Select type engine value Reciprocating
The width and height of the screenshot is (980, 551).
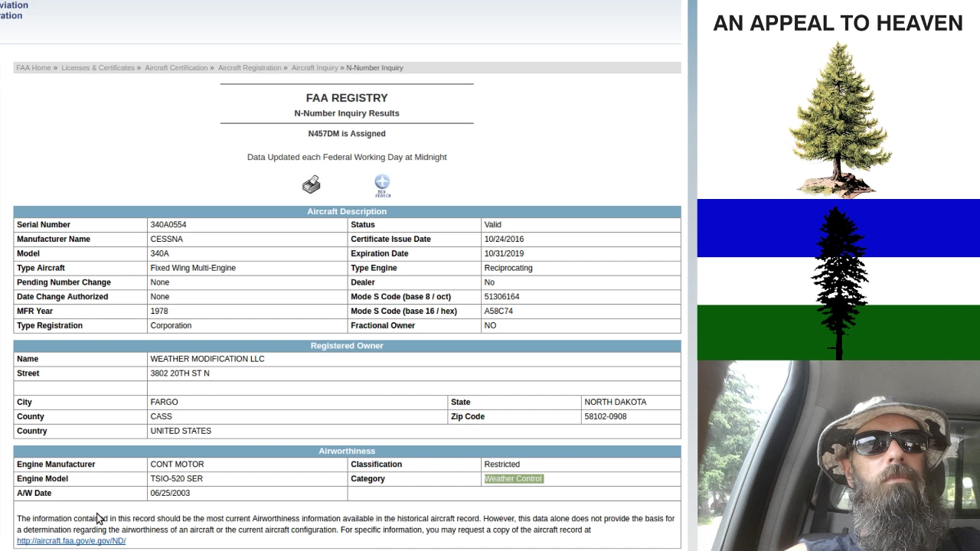[x=508, y=269]
